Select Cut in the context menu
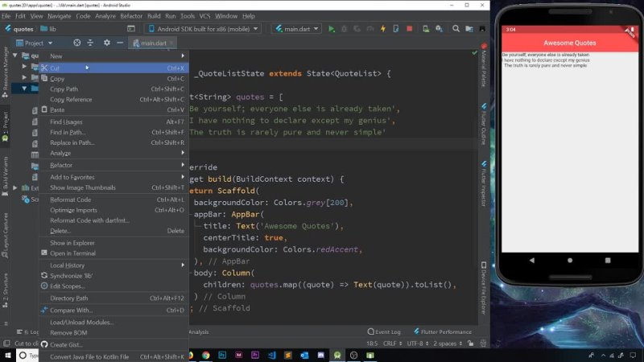Screen dimensions: 644x362 point(114,68)
